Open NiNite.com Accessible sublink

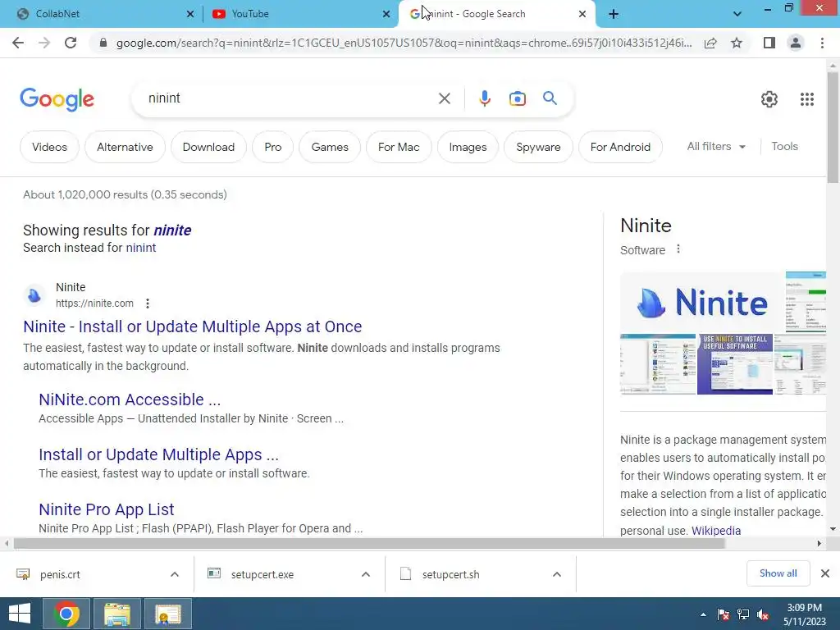click(x=130, y=399)
